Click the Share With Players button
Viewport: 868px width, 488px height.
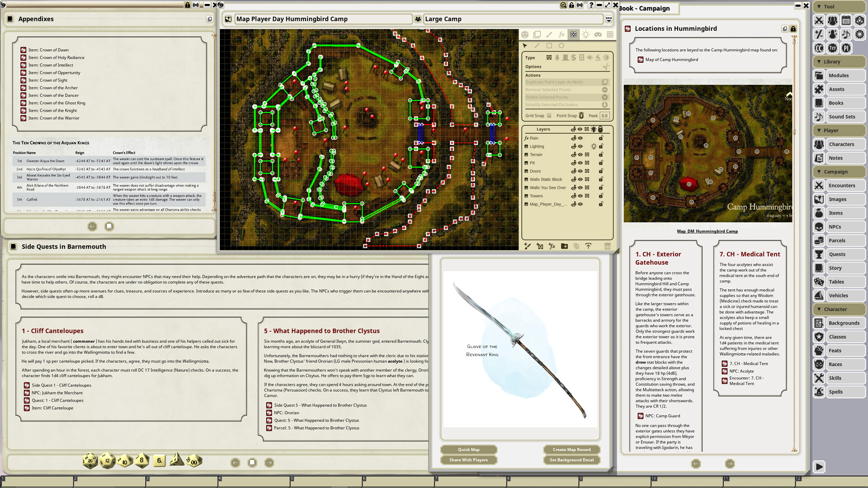[468, 460]
